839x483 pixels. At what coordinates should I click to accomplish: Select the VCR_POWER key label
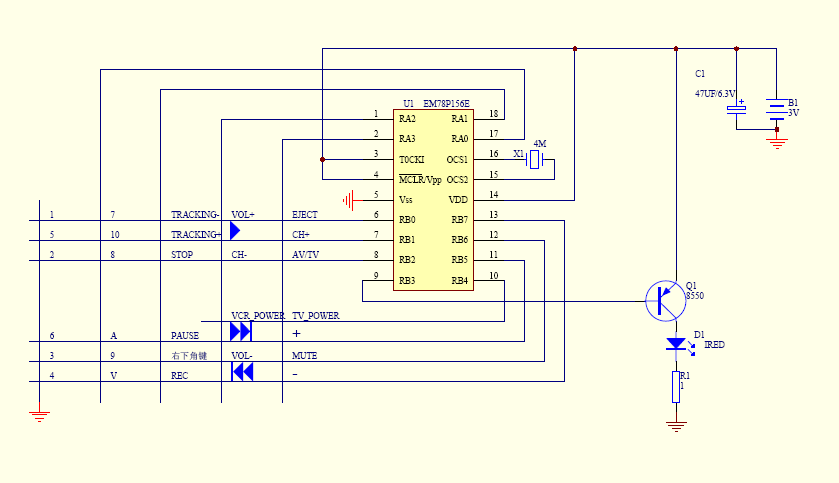[x=258, y=316]
